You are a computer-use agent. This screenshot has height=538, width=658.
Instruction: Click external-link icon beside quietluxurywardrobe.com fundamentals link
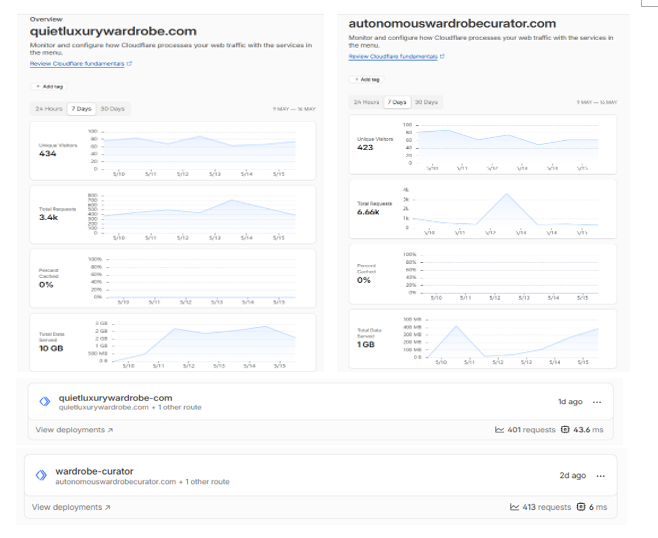(129, 64)
